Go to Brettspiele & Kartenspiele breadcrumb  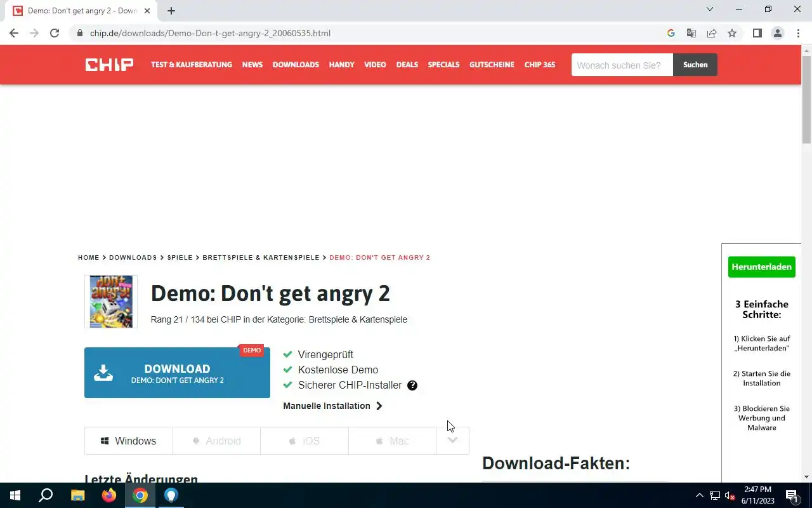(261, 258)
